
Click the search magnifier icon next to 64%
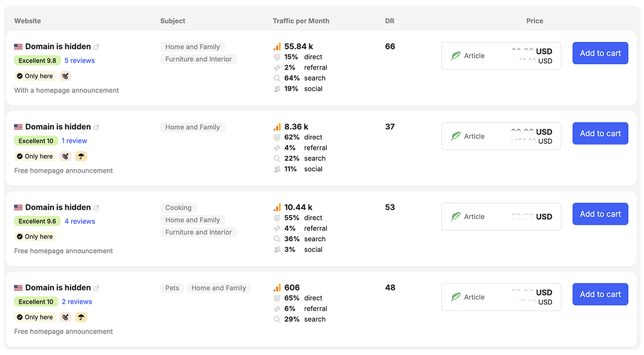(277, 79)
